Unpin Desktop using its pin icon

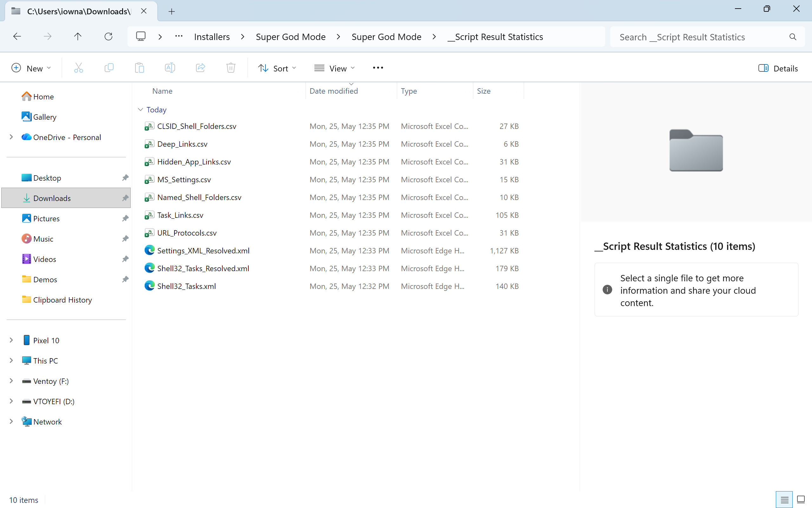pos(125,178)
